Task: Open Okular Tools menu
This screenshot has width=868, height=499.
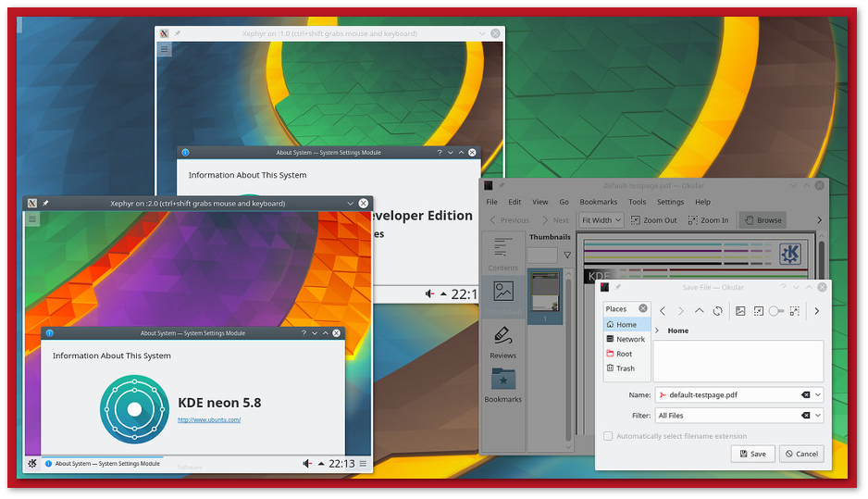Action: click(x=638, y=202)
